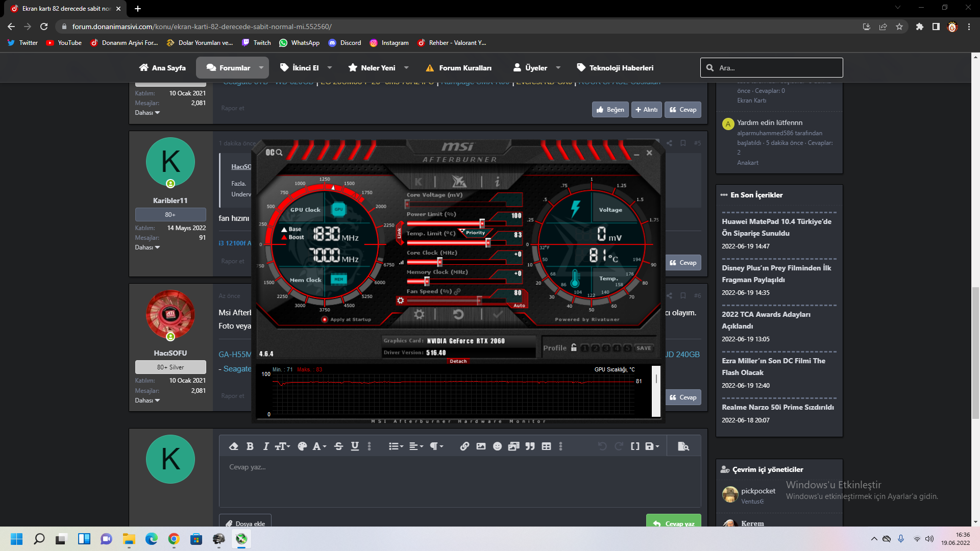Toggle BB code brackets mode
The width and height of the screenshot is (980, 551).
click(x=635, y=446)
